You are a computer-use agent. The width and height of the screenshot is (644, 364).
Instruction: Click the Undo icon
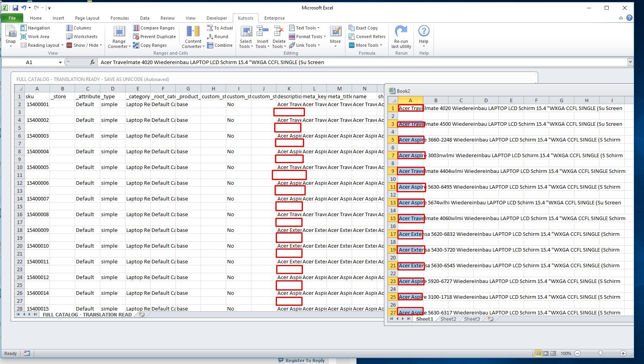tap(24, 7)
